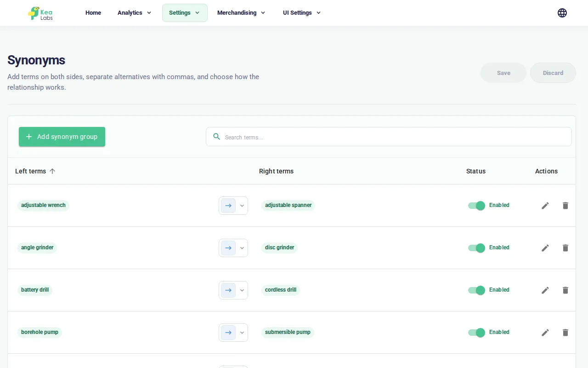The image size is (588, 368).
Task: Click the search magnifier icon
Action: pos(217,137)
